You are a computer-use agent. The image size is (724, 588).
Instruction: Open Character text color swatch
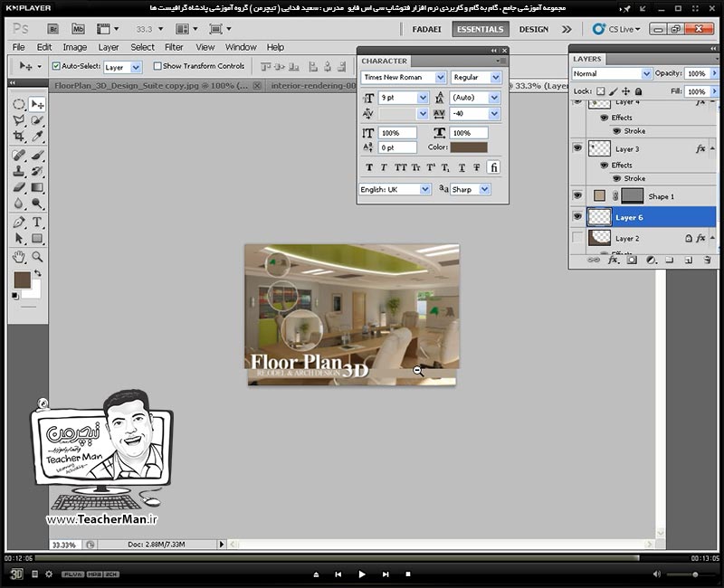pos(469,147)
